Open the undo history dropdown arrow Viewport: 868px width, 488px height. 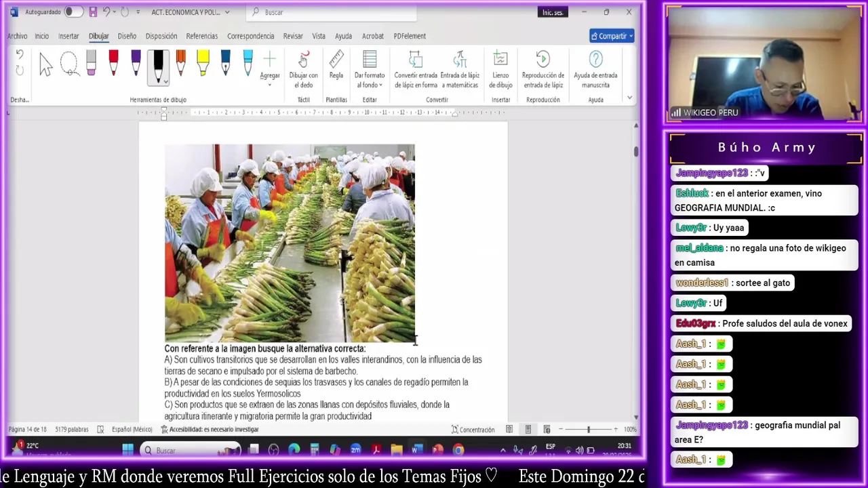[x=115, y=12]
